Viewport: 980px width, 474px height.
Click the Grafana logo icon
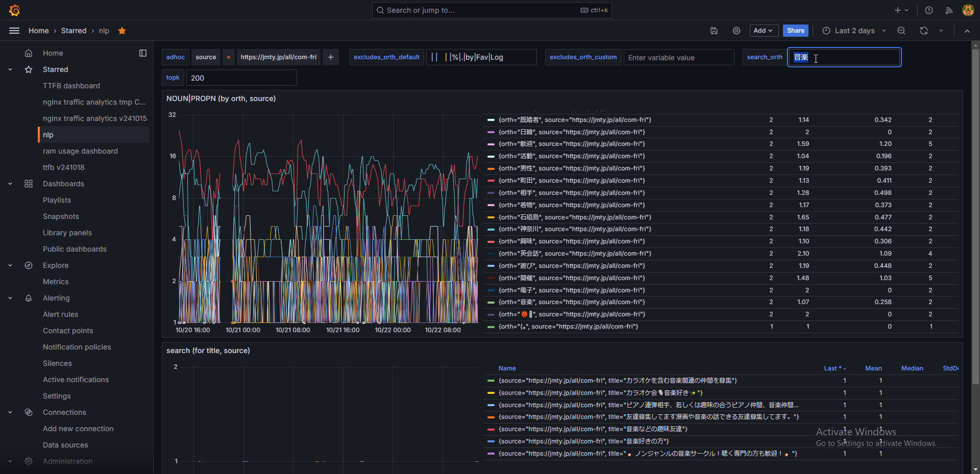click(14, 10)
